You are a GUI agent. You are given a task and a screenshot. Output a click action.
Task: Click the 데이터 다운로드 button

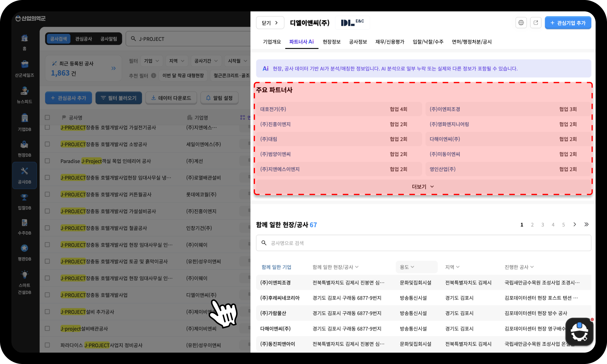[171, 98]
